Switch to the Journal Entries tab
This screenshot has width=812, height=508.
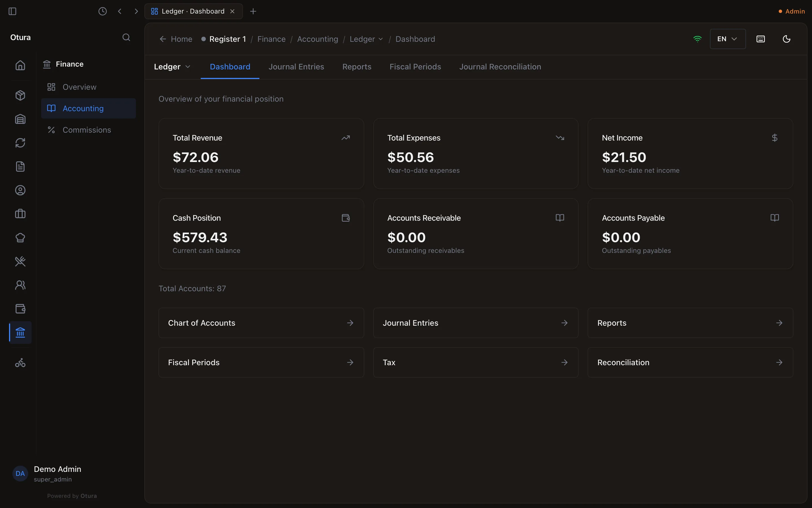(296, 67)
